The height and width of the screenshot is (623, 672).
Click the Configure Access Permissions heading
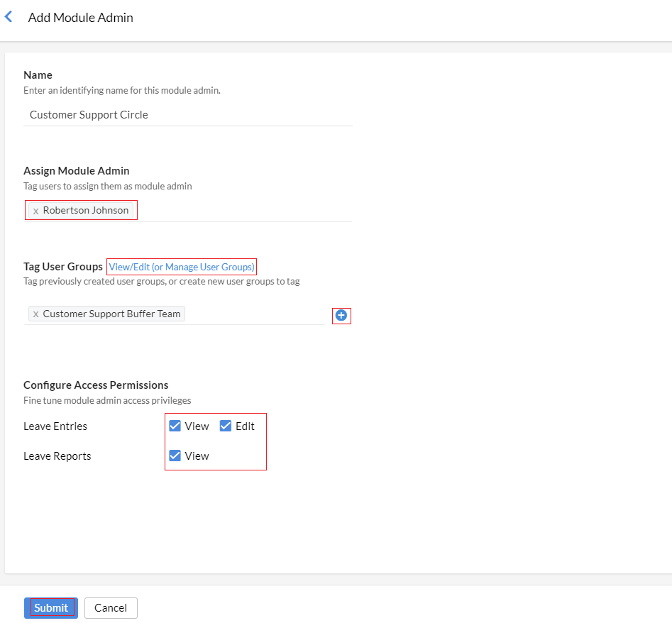(96, 385)
